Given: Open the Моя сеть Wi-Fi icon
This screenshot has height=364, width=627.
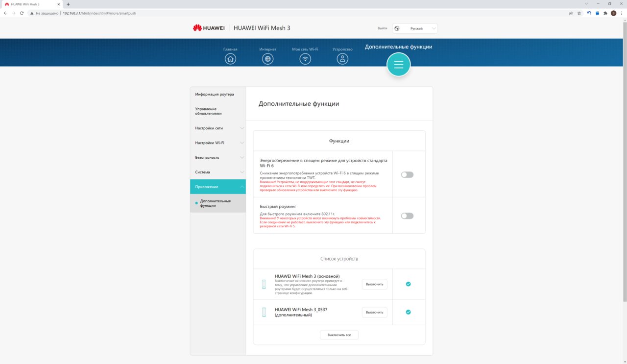Looking at the screenshot, I should click(x=305, y=59).
